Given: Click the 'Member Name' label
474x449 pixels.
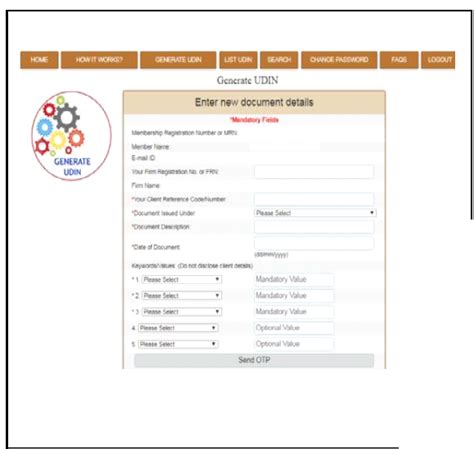Looking at the screenshot, I should point(150,147).
